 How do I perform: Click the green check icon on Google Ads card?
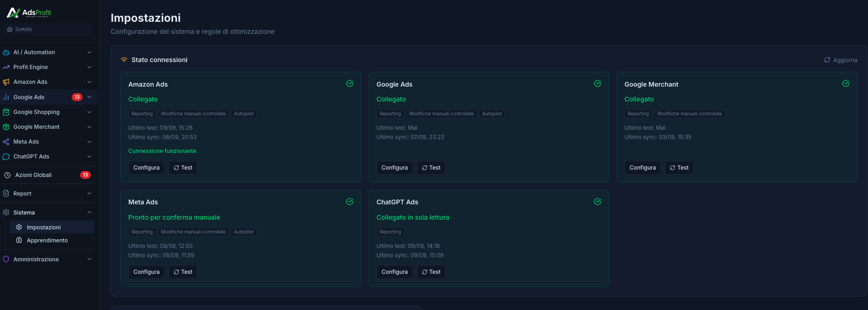[x=598, y=83]
